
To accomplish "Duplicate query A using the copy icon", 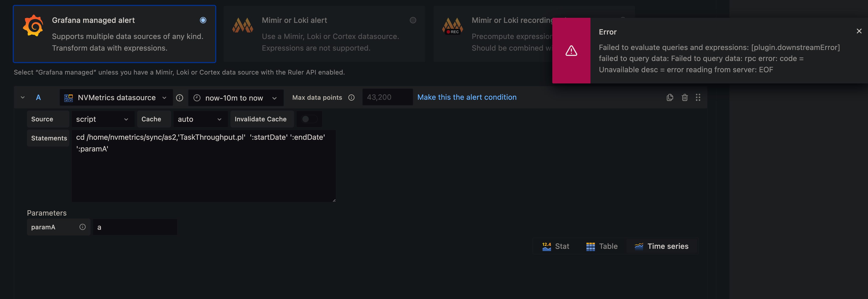I will coord(670,97).
